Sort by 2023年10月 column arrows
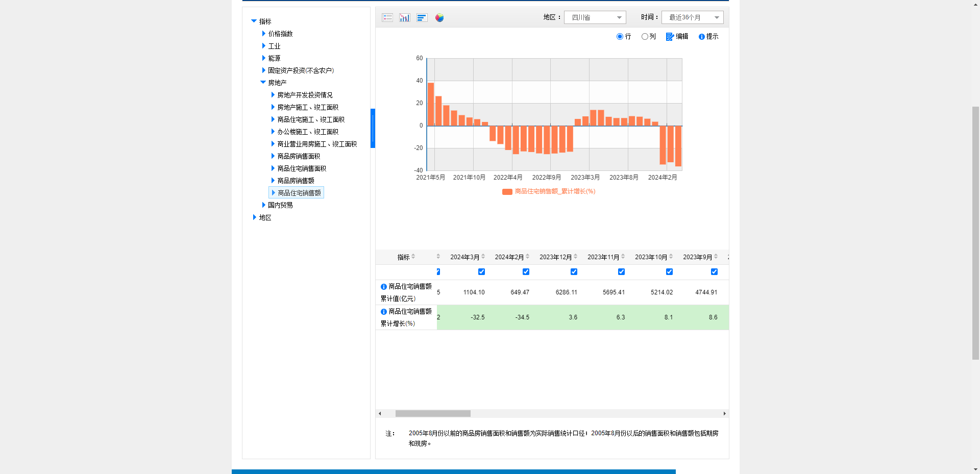The width and height of the screenshot is (980, 474). (671, 257)
